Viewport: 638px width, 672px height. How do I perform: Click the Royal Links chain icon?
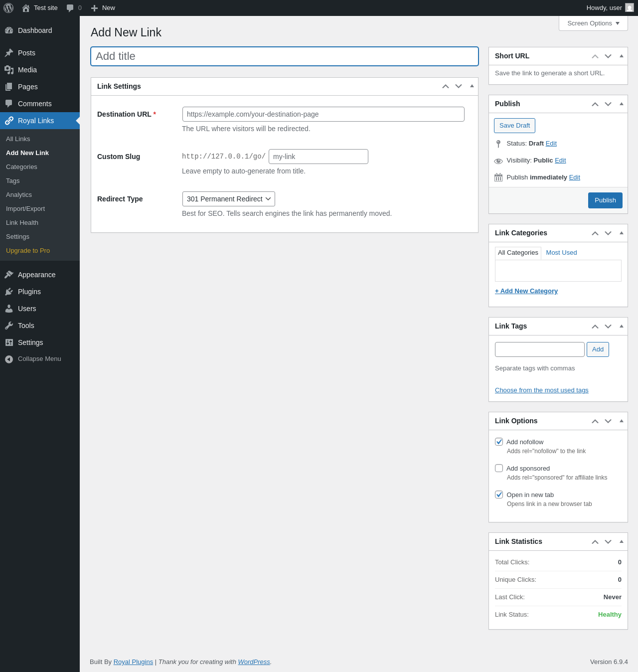click(9, 121)
